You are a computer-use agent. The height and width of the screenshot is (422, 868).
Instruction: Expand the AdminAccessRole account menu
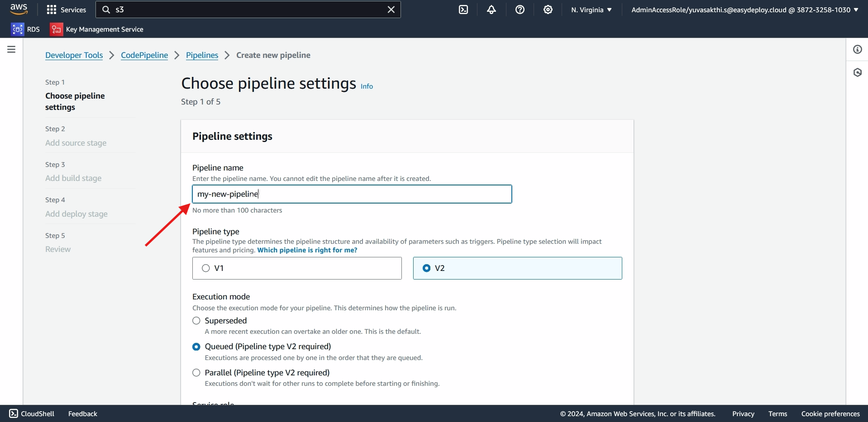point(745,9)
